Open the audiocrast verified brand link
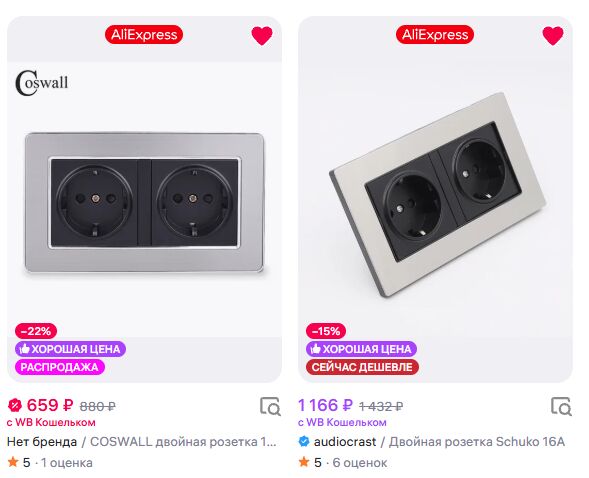The image size is (589, 478). pyautogui.click(x=337, y=442)
